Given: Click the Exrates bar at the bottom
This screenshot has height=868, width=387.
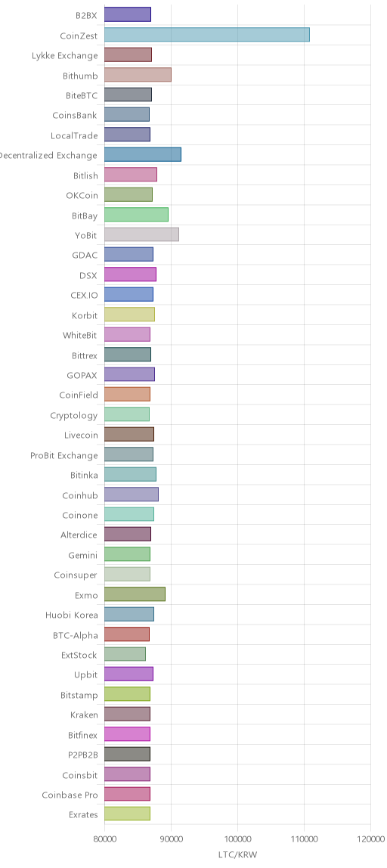Looking at the screenshot, I should [127, 814].
